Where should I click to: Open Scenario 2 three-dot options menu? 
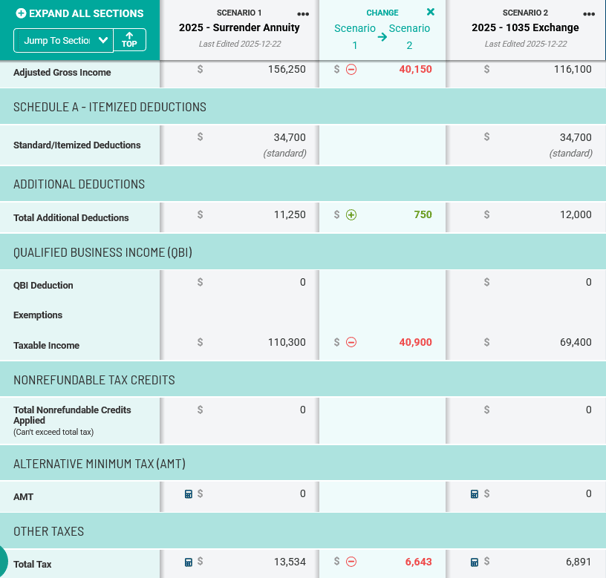589,14
